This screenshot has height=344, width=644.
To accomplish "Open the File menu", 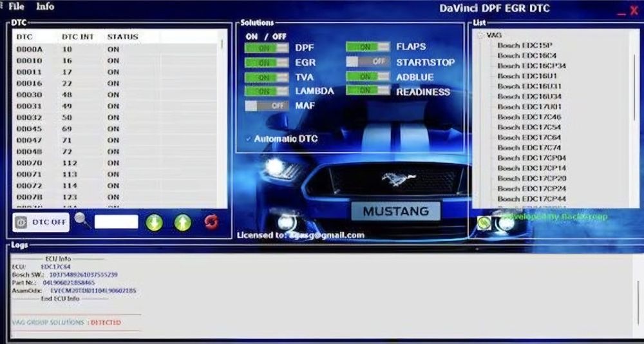I will [17, 6].
